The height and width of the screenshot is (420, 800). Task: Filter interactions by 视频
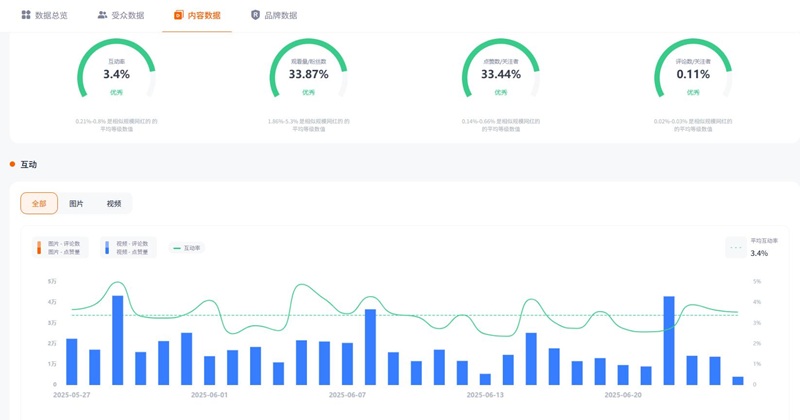[114, 203]
